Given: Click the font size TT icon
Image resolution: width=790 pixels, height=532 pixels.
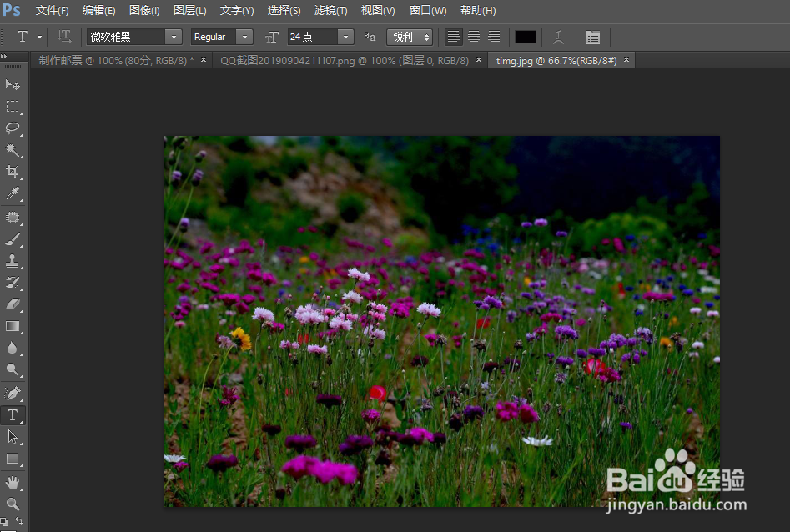Looking at the screenshot, I should click(272, 37).
